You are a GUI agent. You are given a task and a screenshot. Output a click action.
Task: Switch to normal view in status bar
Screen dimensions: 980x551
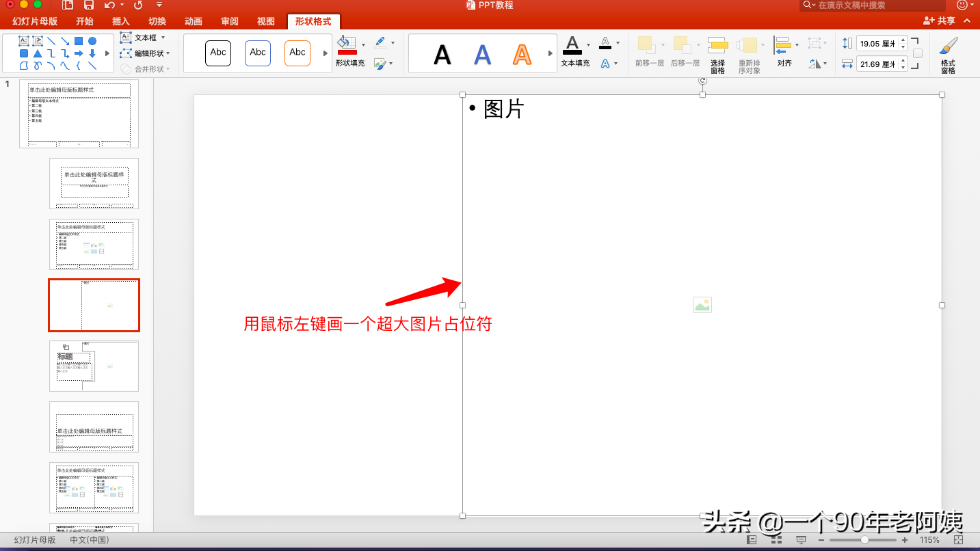(x=752, y=540)
